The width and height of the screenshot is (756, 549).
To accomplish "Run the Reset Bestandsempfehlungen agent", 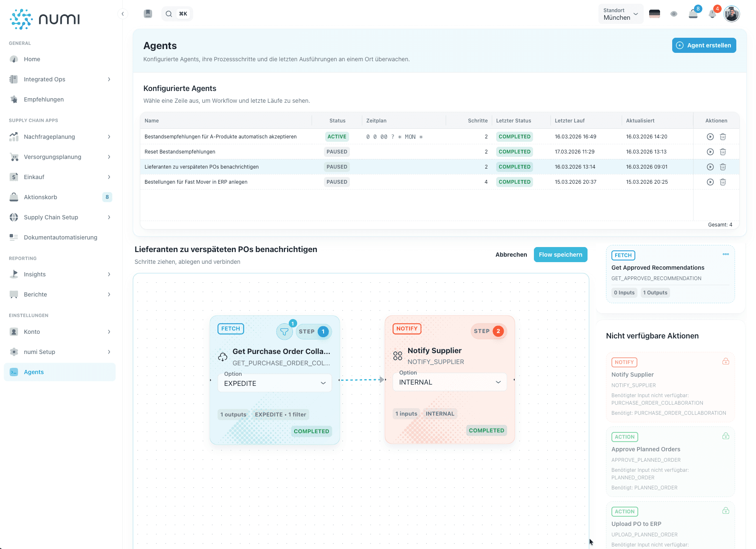I will pyautogui.click(x=710, y=152).
